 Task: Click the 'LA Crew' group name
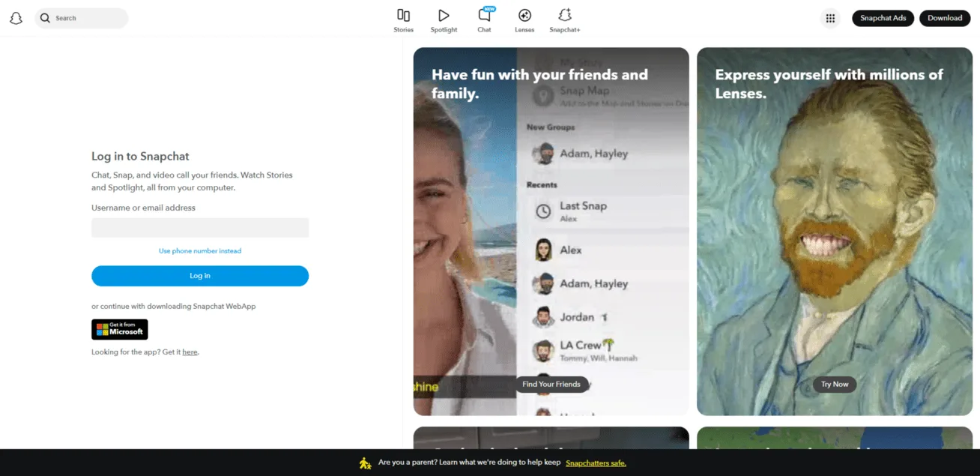click(x=581, y=345)
